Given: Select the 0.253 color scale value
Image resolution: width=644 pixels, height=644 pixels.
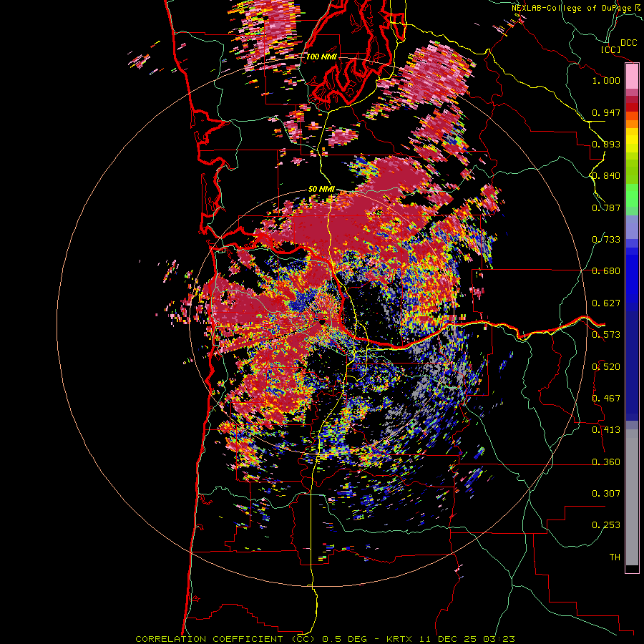Looking at the screenshot, I should (606, 525).
